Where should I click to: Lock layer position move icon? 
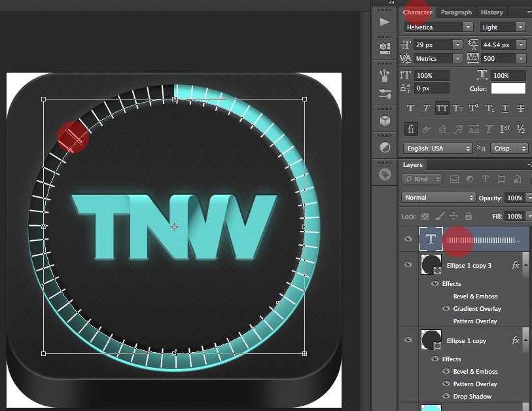(x=453, y=216)
